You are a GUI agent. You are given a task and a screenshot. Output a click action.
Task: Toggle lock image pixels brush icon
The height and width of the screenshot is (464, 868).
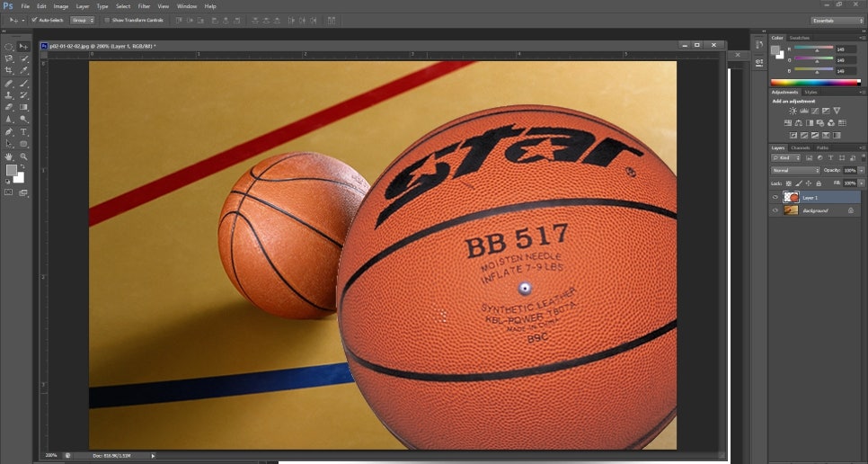[x=798, y=183]
